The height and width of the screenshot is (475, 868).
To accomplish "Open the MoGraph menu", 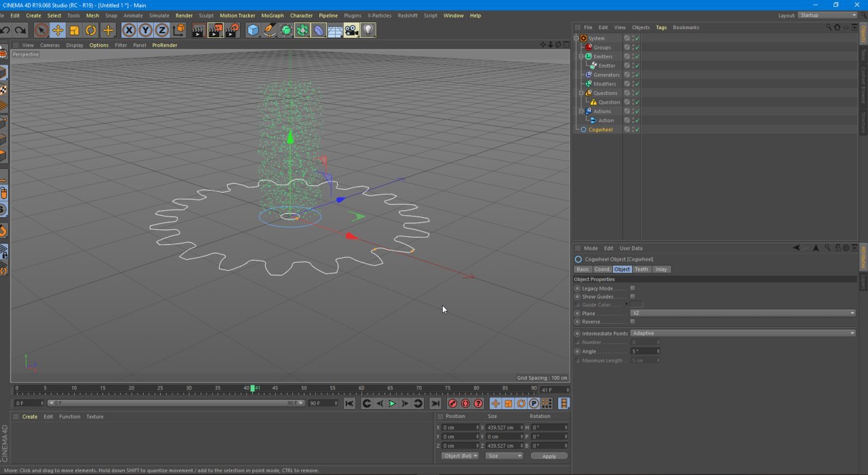I will 273,15.
